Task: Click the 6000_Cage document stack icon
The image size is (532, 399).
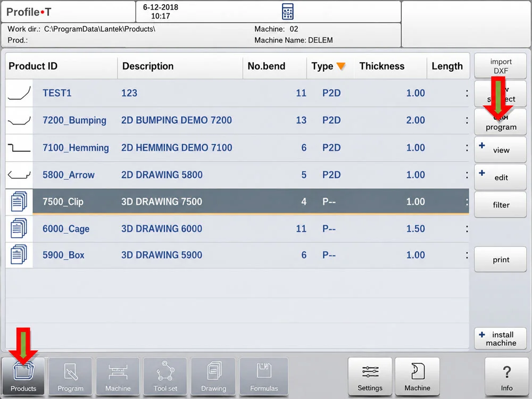Action: tap(19, 228)
